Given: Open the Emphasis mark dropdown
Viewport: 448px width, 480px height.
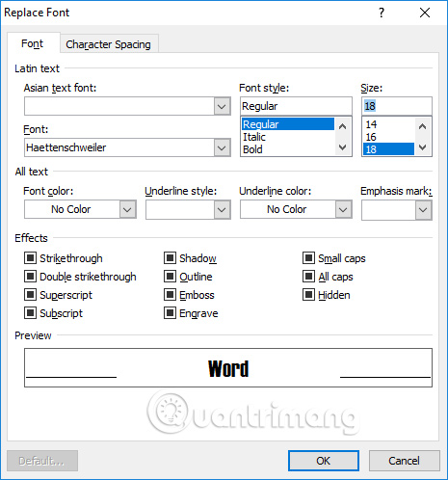Looking at the screenshot, I should coord(423,210).
